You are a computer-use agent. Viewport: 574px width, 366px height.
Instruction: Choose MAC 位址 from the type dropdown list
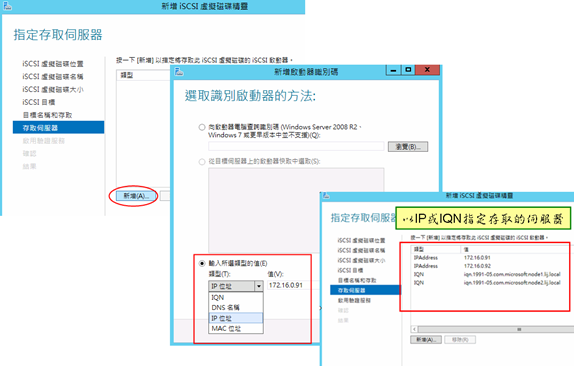pos(236,328)
